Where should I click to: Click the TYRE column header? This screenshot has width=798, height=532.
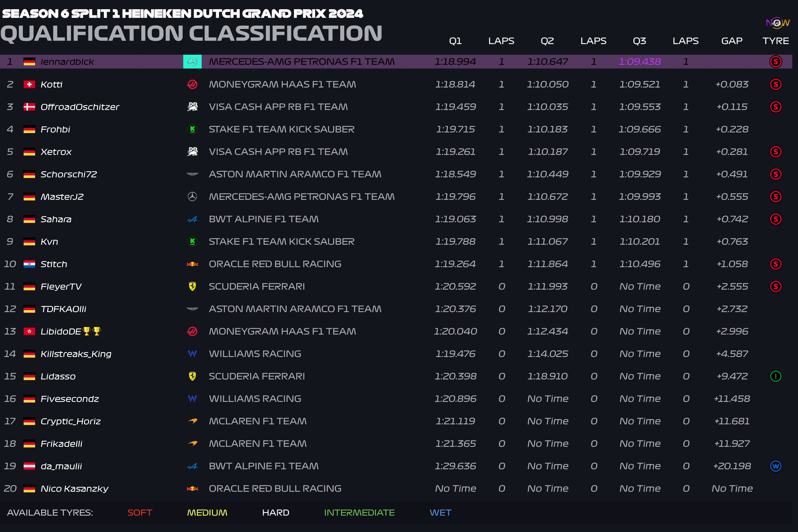click(x=776, y=41)
